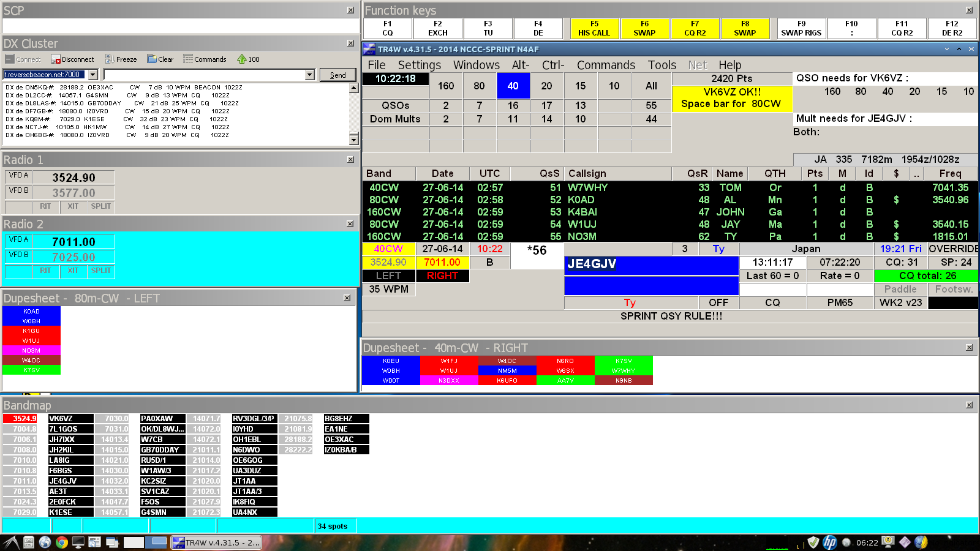Click the DX Cluster scrollbar up arrow
980x551 pixels.
click(x=353, y=88)
